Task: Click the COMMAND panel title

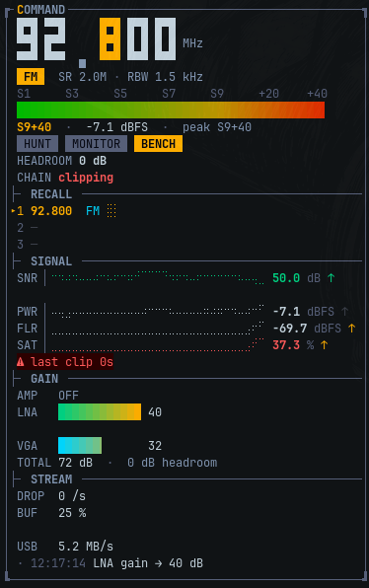Action: click(40, 10)
